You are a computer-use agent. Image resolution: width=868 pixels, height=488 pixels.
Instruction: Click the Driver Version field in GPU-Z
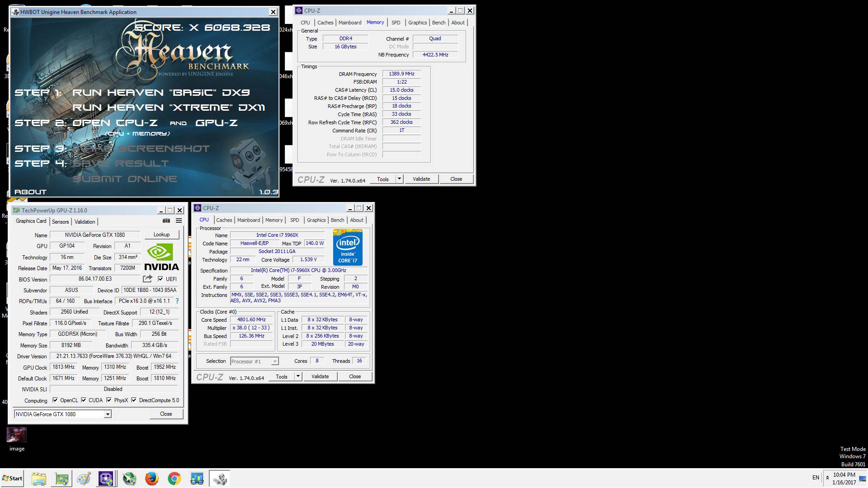pyautogui.click(x=114, y=356)
